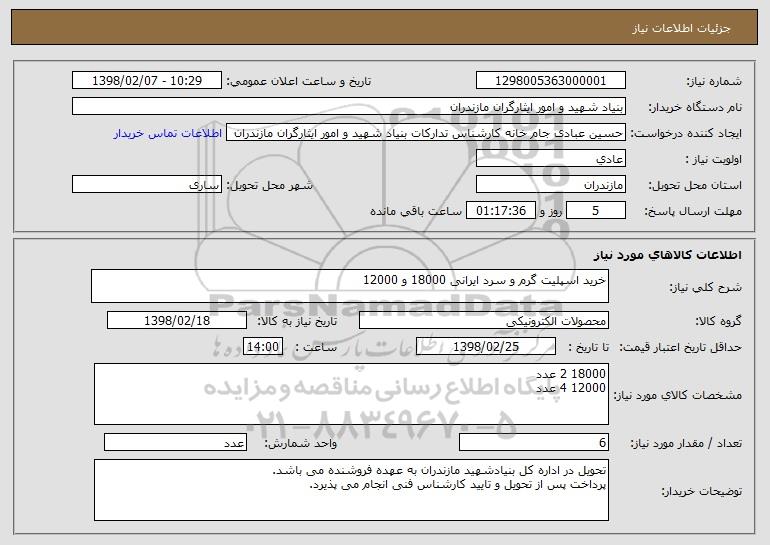This screenshot has width=770, height=545.
Task: Click the general description textbox about split purchase
Action: (350, 286)
